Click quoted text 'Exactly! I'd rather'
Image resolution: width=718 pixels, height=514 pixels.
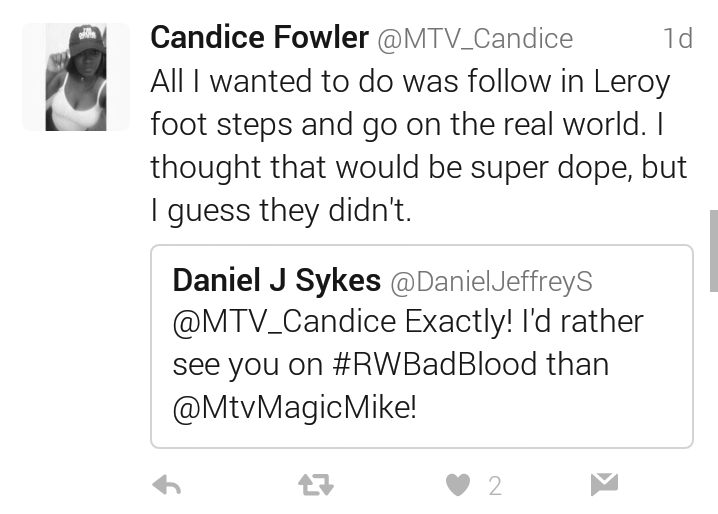pos(525,322)
